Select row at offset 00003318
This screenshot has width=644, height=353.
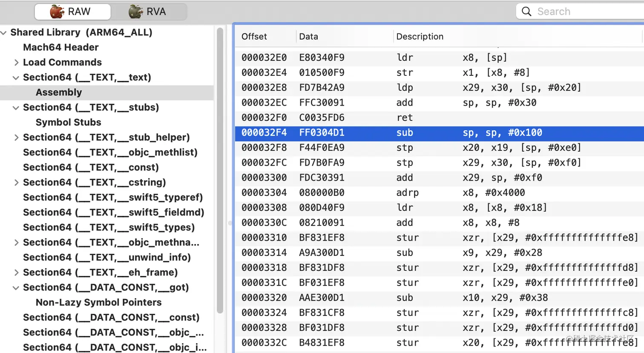(440, 268)
